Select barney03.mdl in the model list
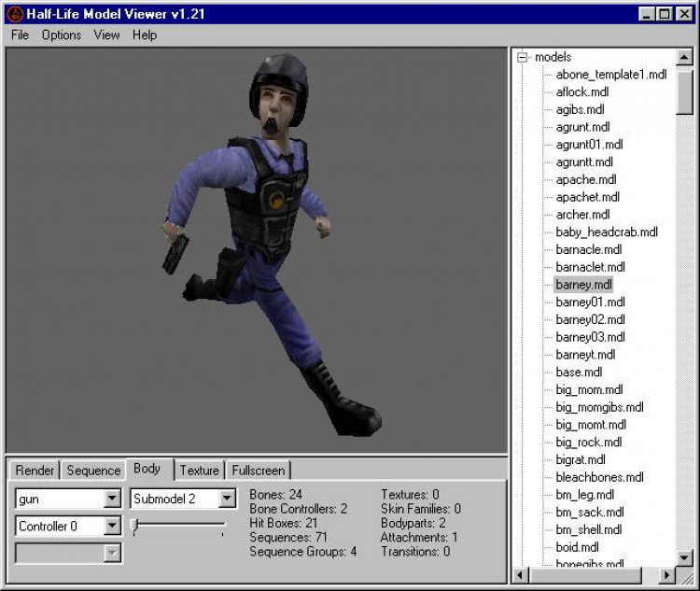Screen dimensions: 700x591 click(x=590, y=337)
